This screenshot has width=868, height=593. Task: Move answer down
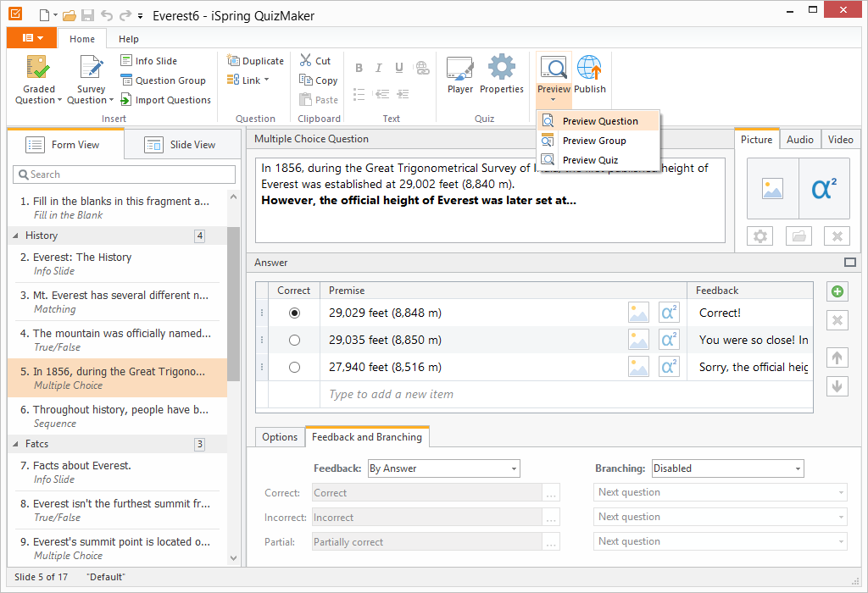click(x=837, y=385)
